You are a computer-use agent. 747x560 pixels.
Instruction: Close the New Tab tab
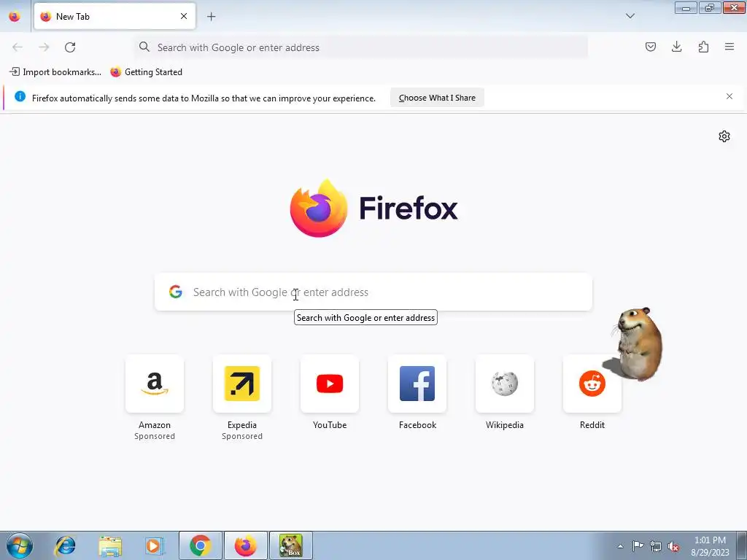(184, 16)
